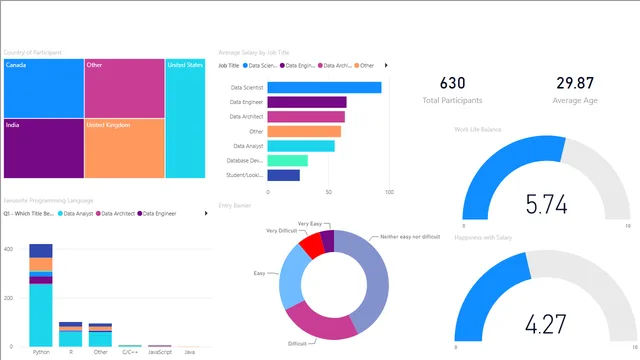Click the Data Engineer legend dot in language chart
This screenshot has width=640, height=360.
point(140,213)
